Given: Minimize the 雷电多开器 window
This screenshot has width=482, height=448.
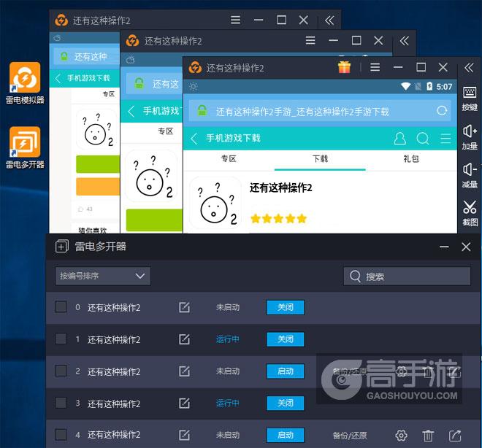Looking at the screenshot, I should pyautogui.click(x=444, y=247).
